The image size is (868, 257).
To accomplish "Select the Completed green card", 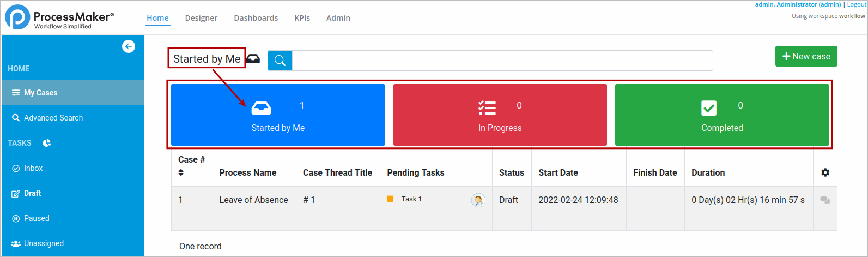I will [722, 115].
